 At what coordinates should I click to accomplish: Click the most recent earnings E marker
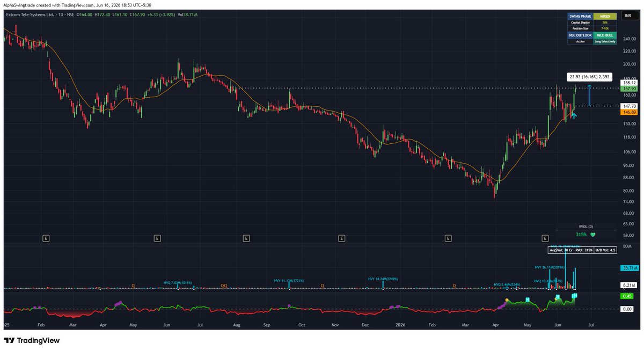point(545,237)
